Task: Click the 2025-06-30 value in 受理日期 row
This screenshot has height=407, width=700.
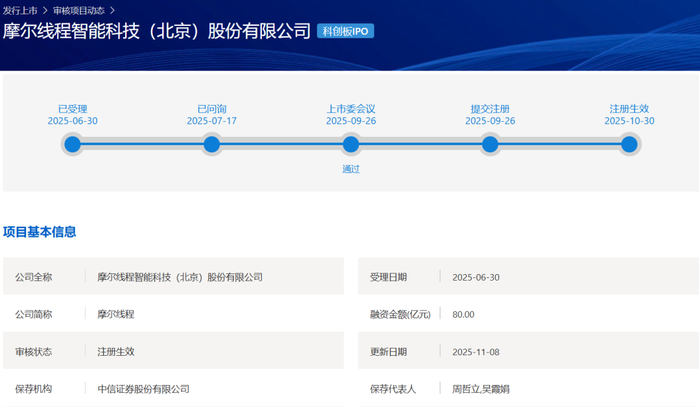Action: coord(476,277)
